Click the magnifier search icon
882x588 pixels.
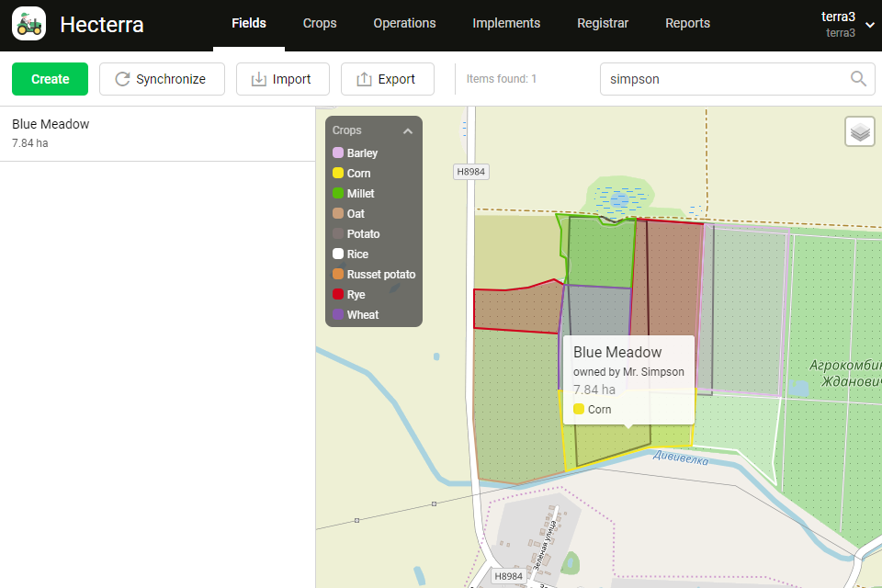(x=858, y=79)
